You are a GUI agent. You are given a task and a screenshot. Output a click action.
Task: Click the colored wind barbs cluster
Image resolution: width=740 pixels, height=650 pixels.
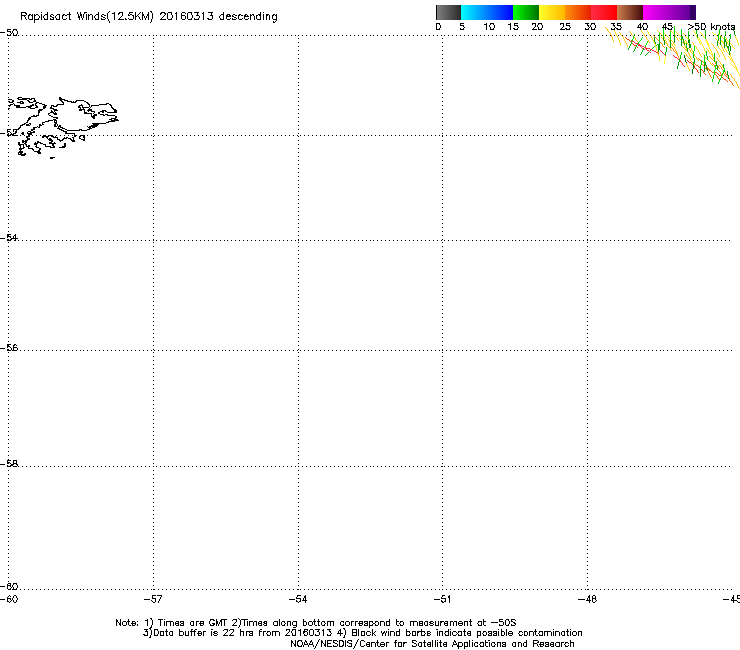(x=673, y=57)
